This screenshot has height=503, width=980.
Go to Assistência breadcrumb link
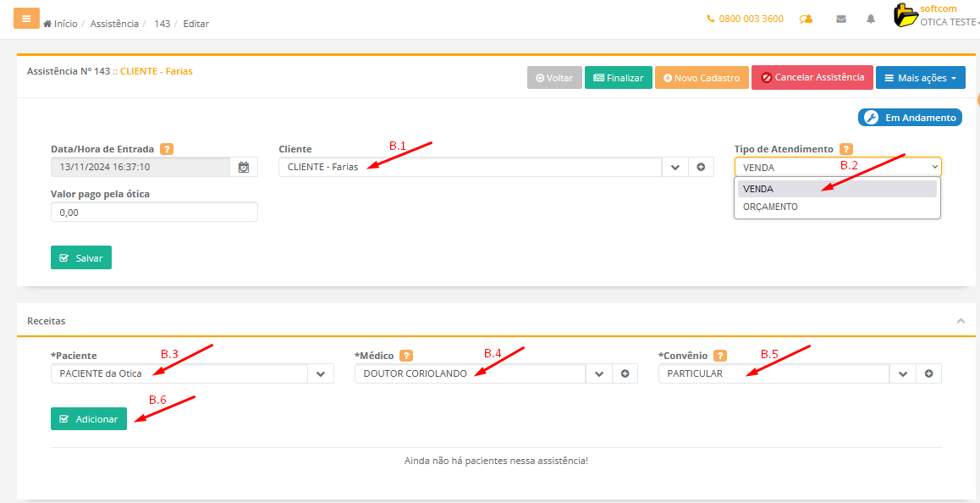click(x=114, y=24)
